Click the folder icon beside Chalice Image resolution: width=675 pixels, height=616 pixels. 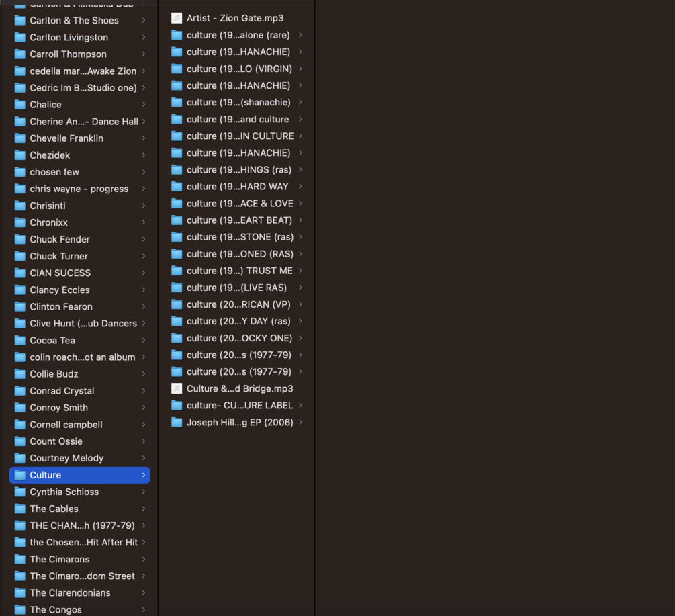19,105
